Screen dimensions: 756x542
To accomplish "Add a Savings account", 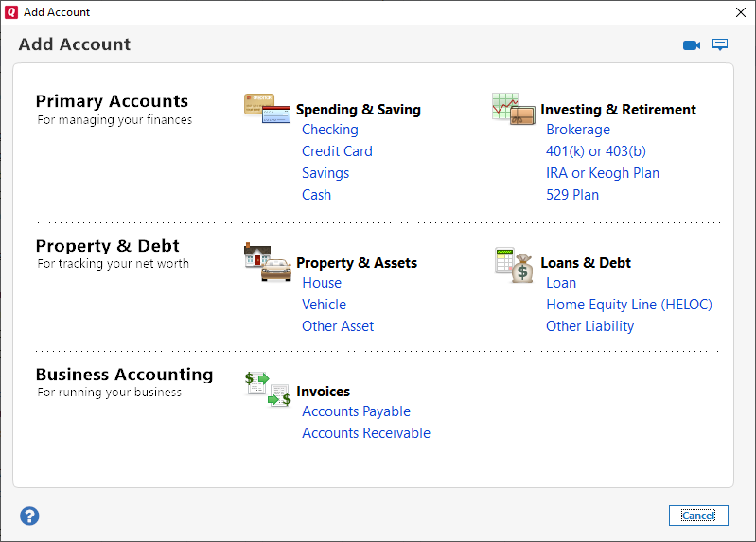I will 325,173.
